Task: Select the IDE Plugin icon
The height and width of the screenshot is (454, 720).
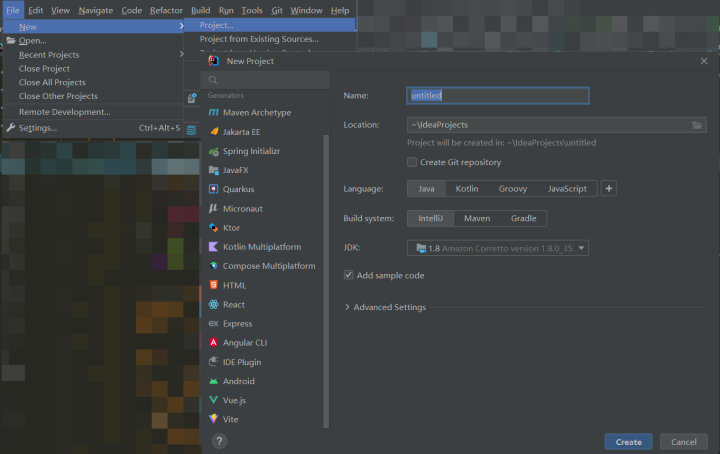Action: click(x=214, y=362)
